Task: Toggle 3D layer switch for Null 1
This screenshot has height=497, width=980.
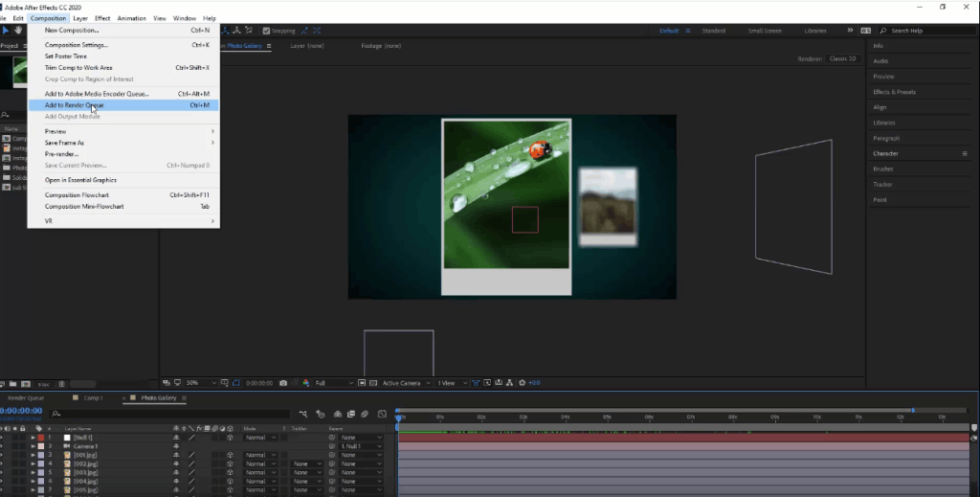Action: point(230,438)
